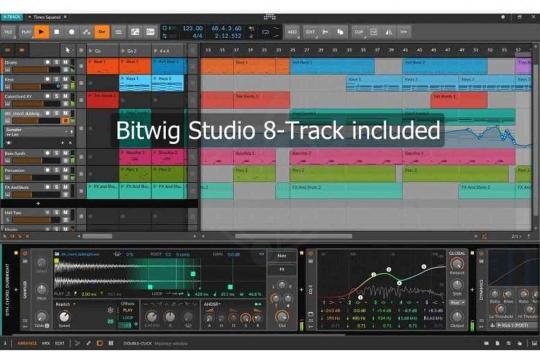The width and height of the screenshot is (540, 360).
Task: Arm record on the Bass Synth track
Action: pyautogui.click(x=48, y=153)
